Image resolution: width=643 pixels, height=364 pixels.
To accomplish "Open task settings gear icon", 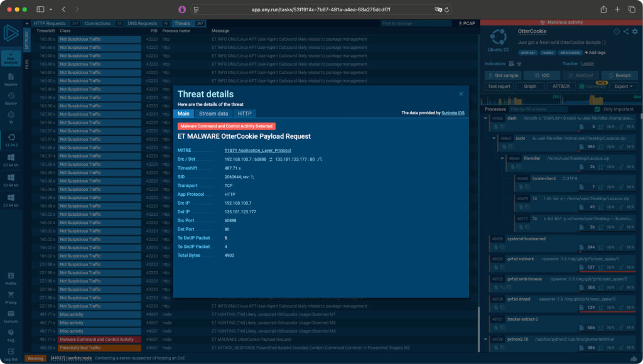I will coord(635,31).
